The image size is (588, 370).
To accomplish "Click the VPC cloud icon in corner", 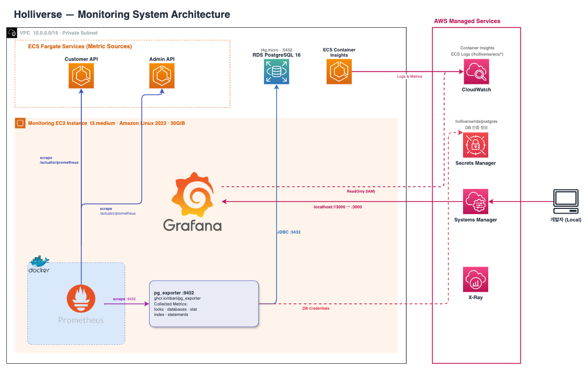I will (12, 33).
